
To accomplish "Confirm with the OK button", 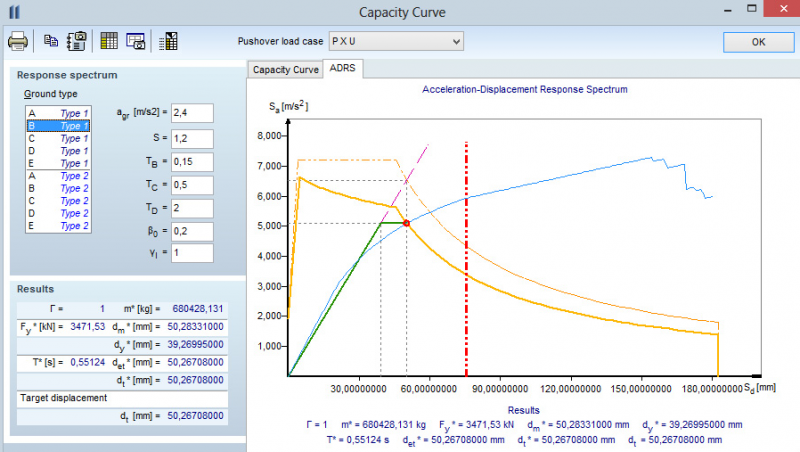I will click(x=758, y=42).
